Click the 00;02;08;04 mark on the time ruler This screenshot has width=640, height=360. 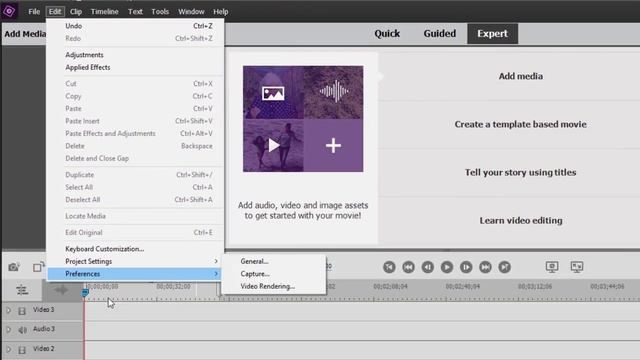(x=390, y=287)
